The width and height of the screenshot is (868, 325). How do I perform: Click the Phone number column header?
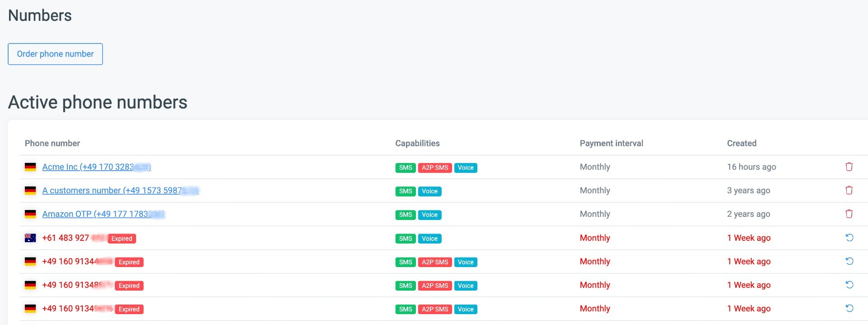(x=52, y=143)
